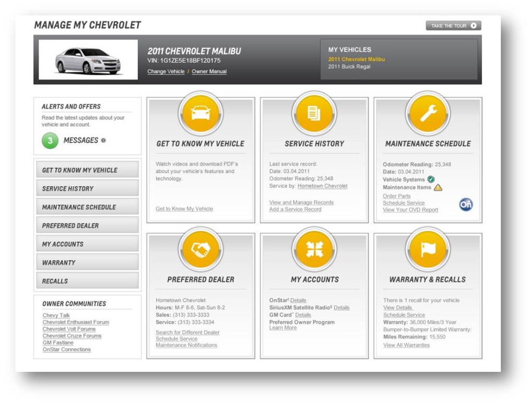Open View Your OVD Report
The height and width of the screenshot is (403, 532).
click(x=410, y=210)
